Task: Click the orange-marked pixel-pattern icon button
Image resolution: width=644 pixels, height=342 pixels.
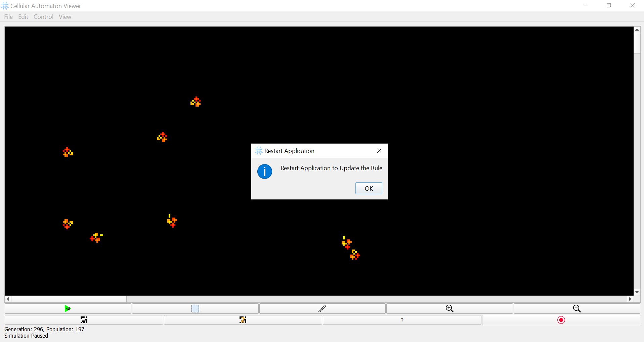Action: point(243,320)
